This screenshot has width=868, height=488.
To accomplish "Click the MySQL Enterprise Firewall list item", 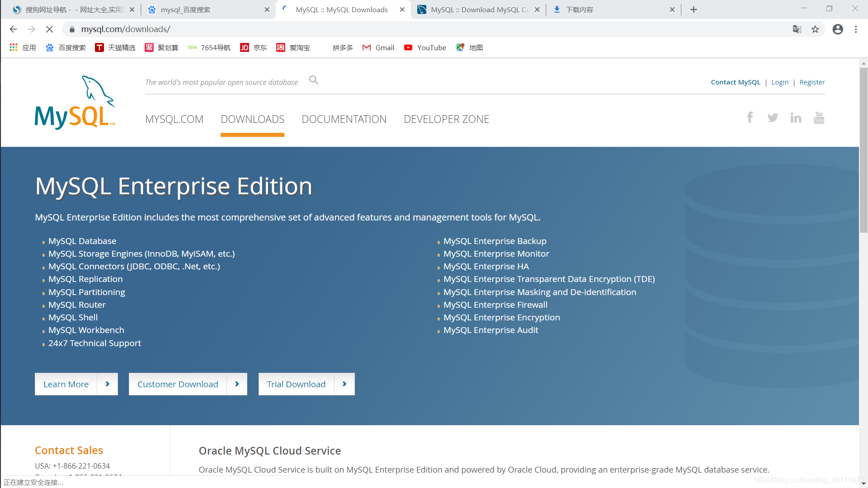I will (x=495, y=305).
